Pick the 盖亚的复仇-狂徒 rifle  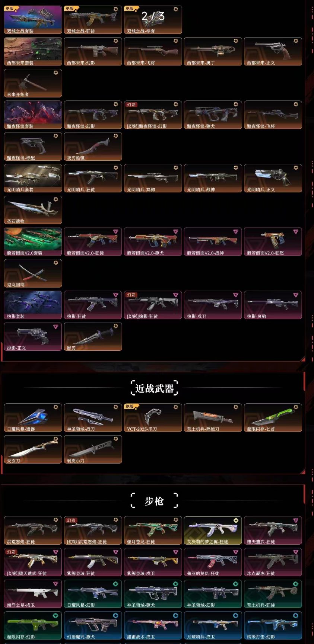point(213,562)
